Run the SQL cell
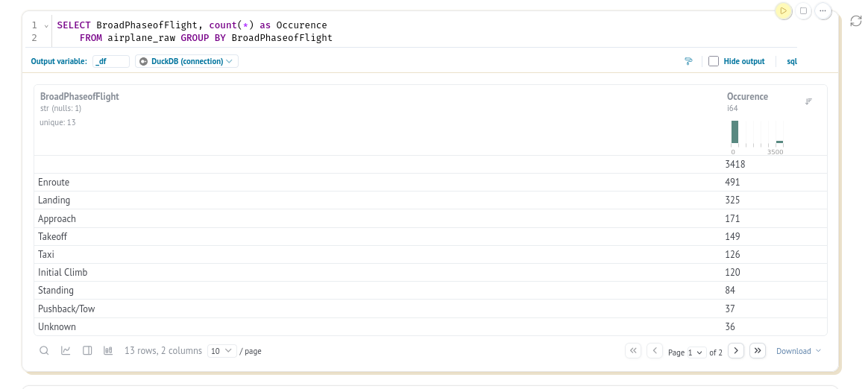 [783, 11]
